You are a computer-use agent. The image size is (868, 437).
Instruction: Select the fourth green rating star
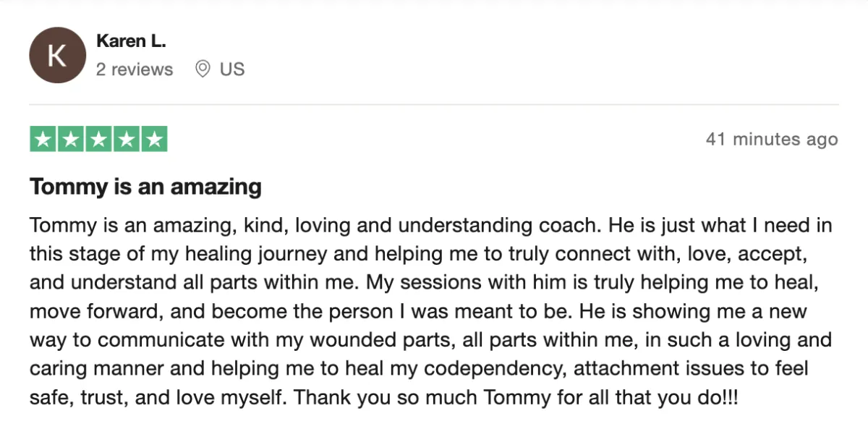click(x=126, y=139)
